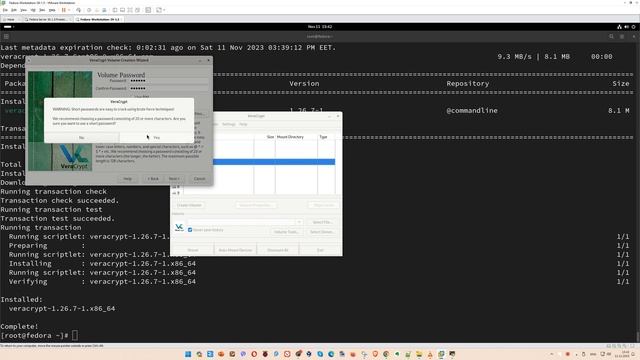Screen dimensions: 640x360
Task: Click VMware pause virtual machine icon
Action: coord(64,10)
